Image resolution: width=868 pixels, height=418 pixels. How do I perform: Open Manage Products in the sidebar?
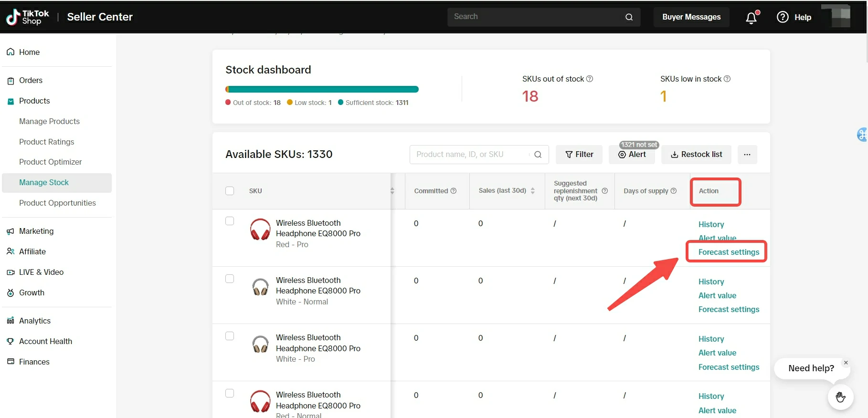(x=49, y=121)
